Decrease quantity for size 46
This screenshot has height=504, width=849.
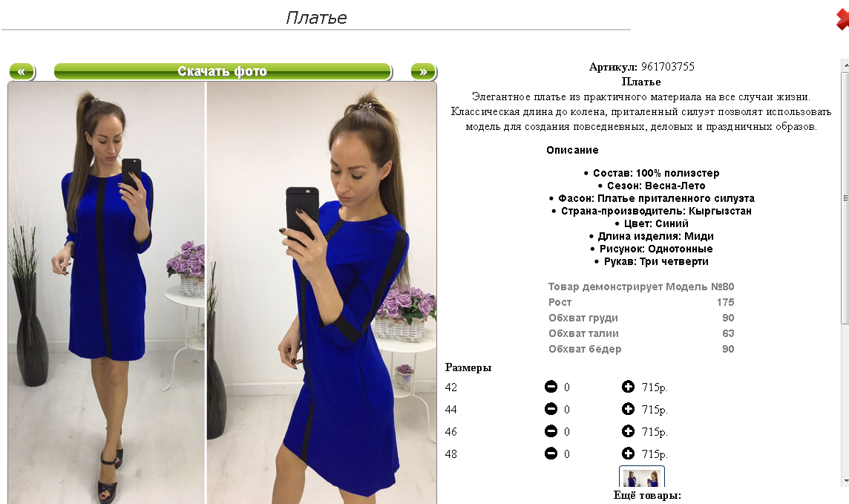pyautogui.click(x=551, y=431)
